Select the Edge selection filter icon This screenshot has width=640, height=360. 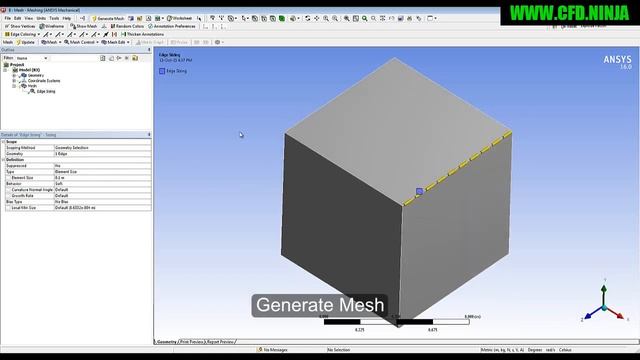pyautogui.click(x=264, y=18)
